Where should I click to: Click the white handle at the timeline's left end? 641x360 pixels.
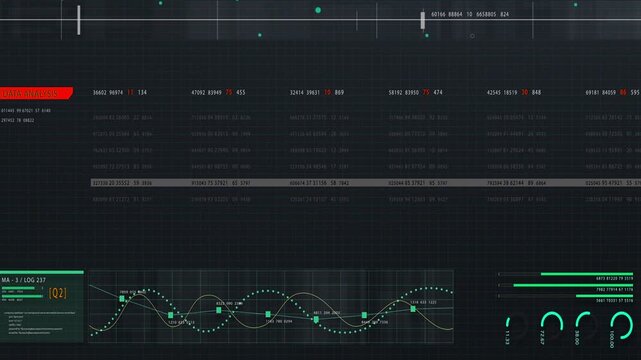(x=79, y=20)
